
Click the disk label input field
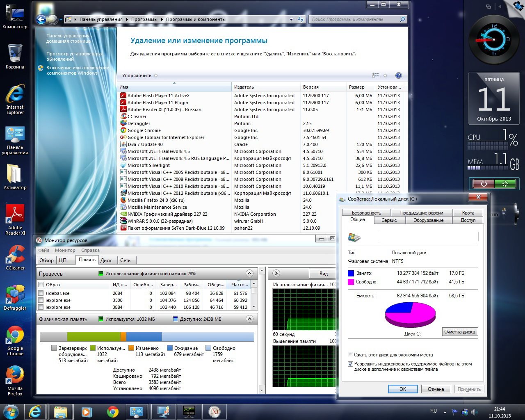point(428,237)
